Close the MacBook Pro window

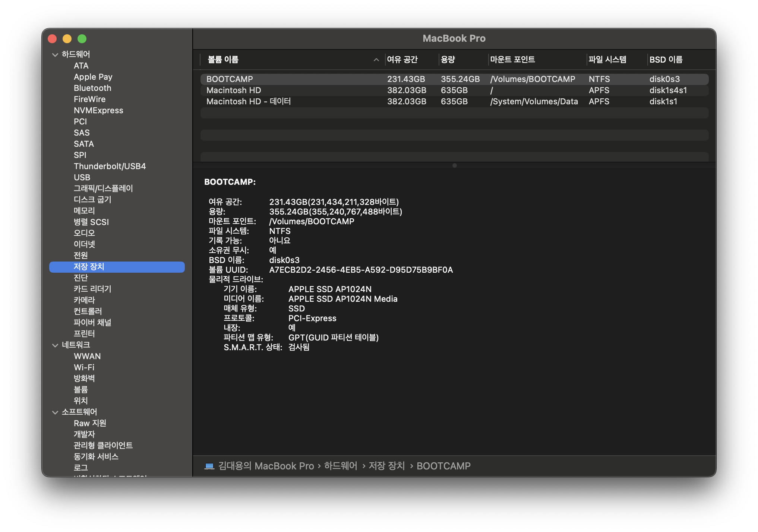point(52,39)
